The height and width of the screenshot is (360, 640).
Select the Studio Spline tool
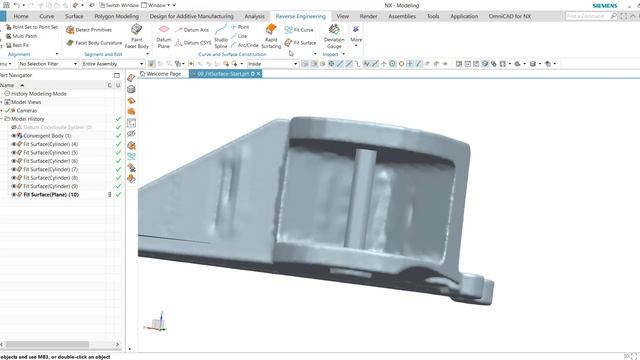[x=221, y=36]
